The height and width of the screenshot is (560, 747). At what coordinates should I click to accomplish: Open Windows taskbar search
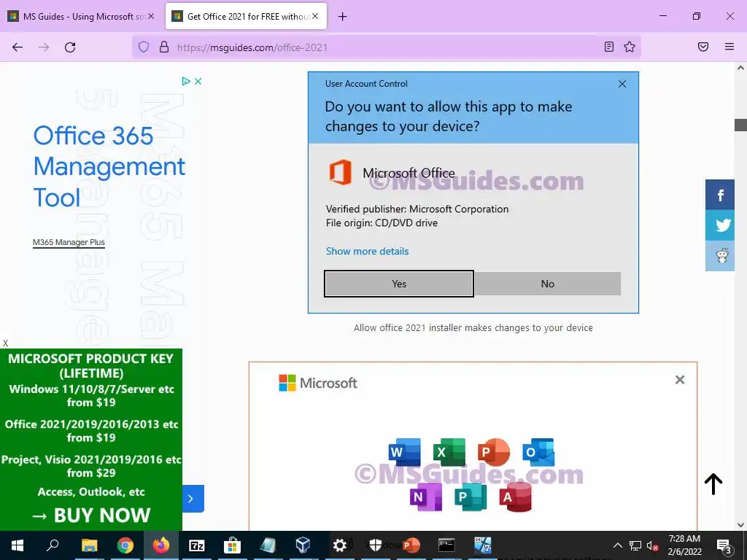(53, 545)
